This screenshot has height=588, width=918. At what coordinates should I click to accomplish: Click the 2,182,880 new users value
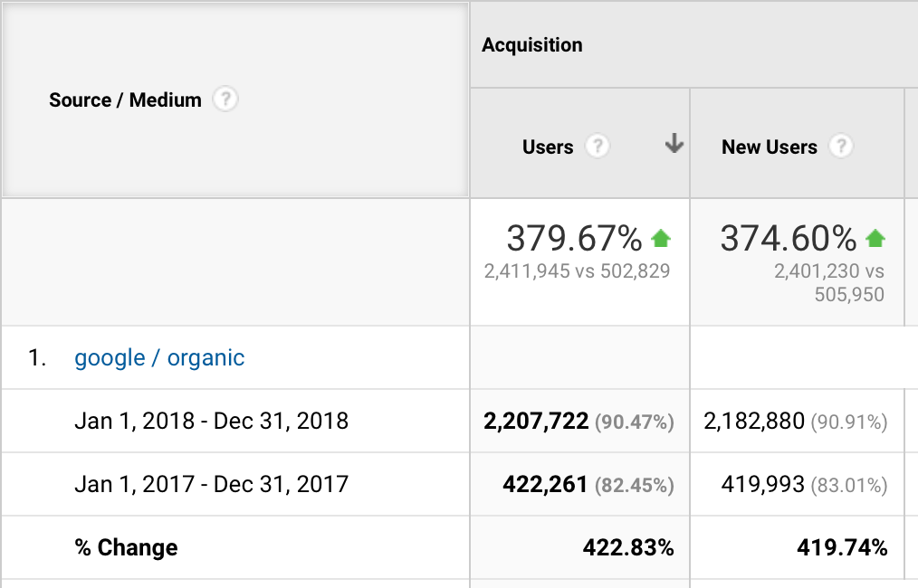(754, 421)
